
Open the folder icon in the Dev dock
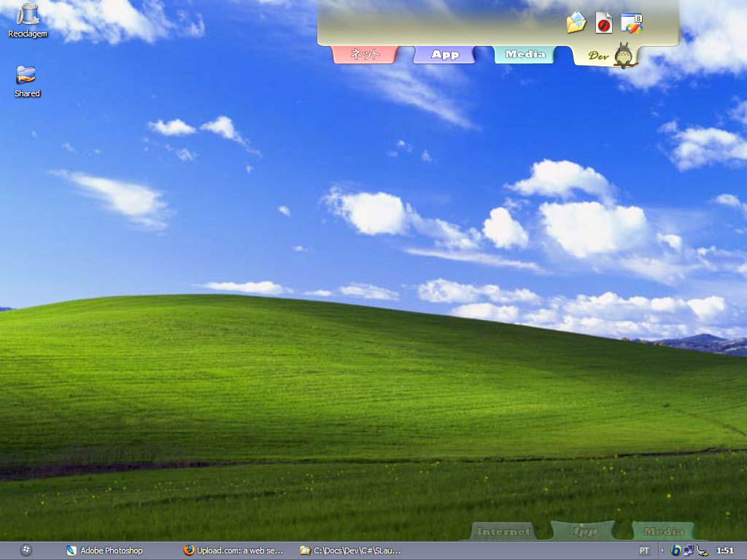(576, 23)
